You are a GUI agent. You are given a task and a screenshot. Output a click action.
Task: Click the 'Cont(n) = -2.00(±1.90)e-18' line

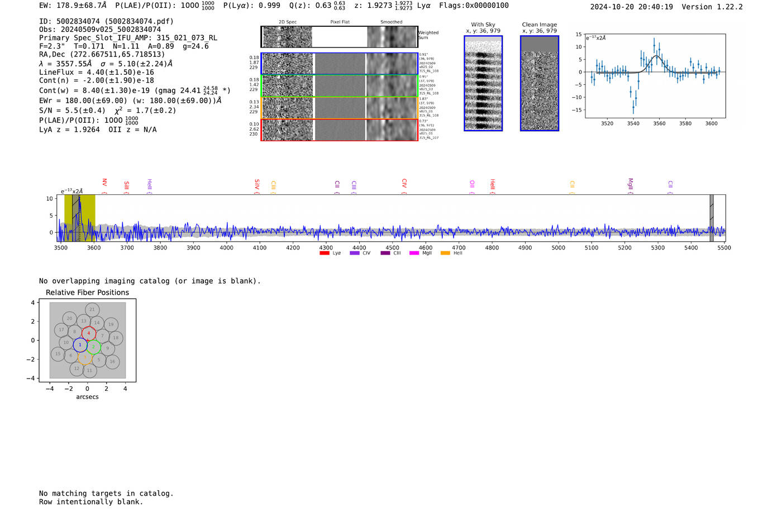96,80
